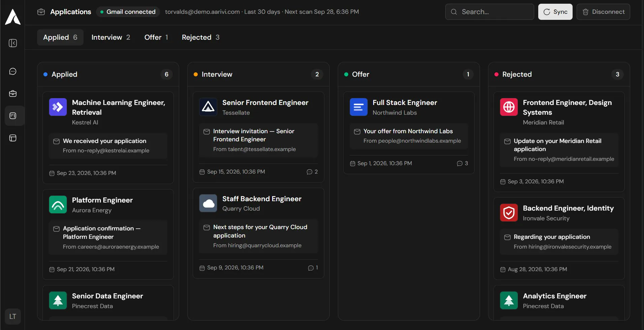Open the 'Regarding your application' email

pyautogui.click(x=559, y=242)
